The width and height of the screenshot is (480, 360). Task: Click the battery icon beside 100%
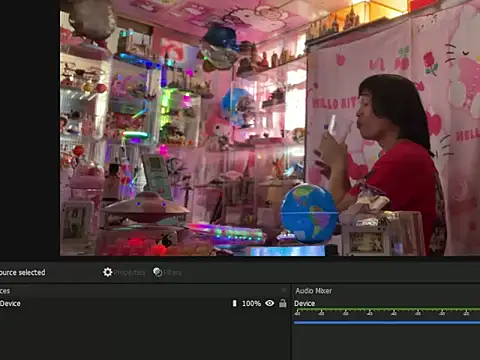pyautogui.click(x=234, y=303)
